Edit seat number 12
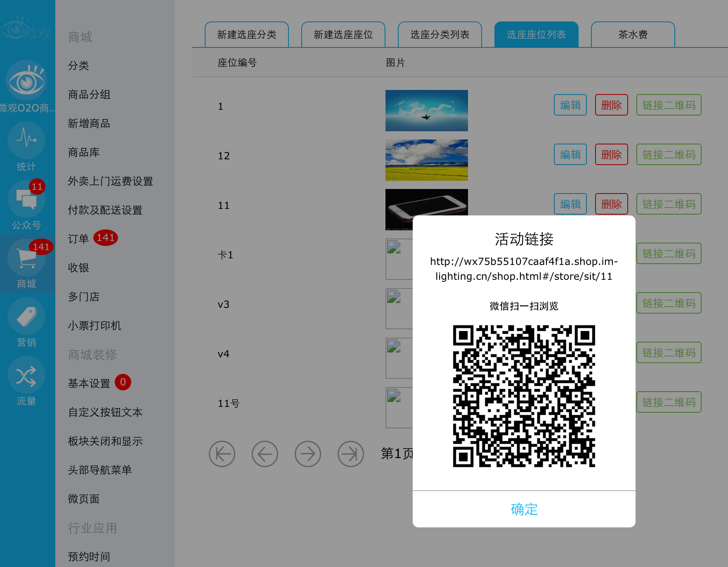This screenshot has height=567, width=728. (x=570, y=154)
